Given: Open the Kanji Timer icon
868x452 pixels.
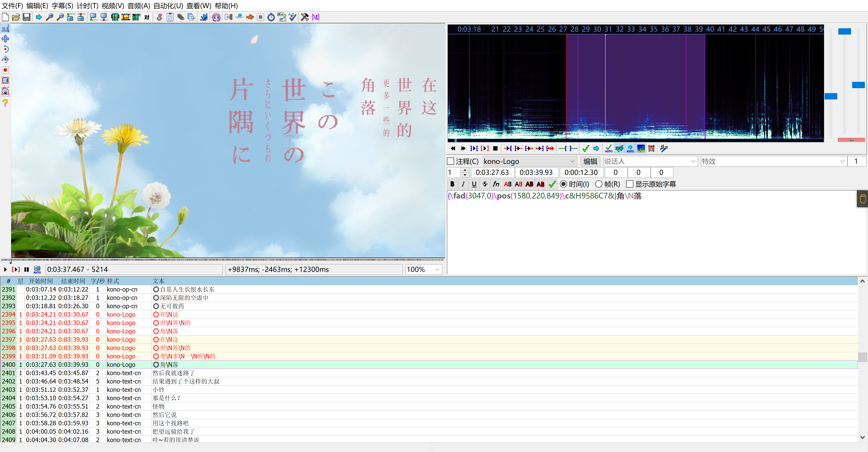Looking at the screenshot, I should pos(282,17).
